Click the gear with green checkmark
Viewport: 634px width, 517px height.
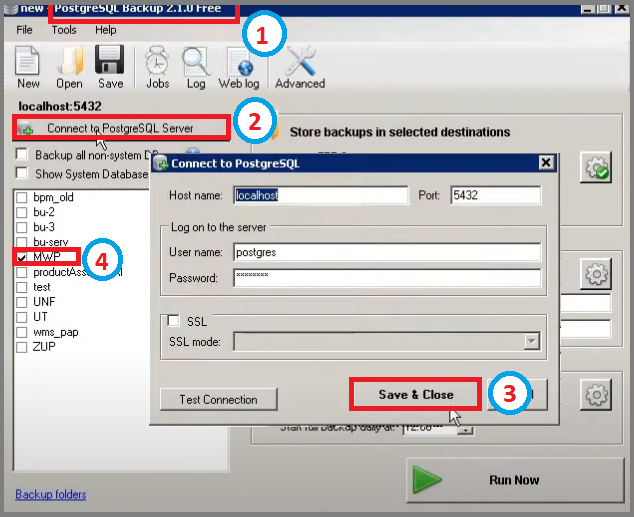coord(596,167)
